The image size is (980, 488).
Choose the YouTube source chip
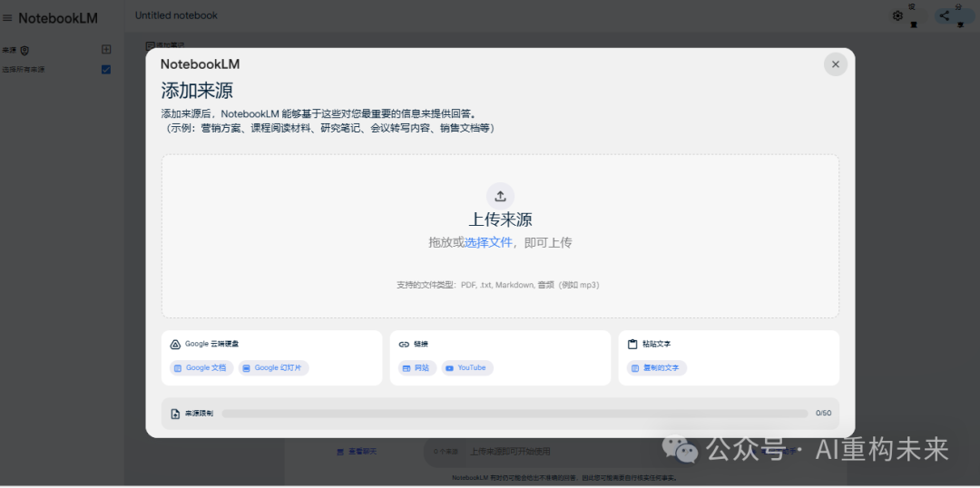[467, 368]
